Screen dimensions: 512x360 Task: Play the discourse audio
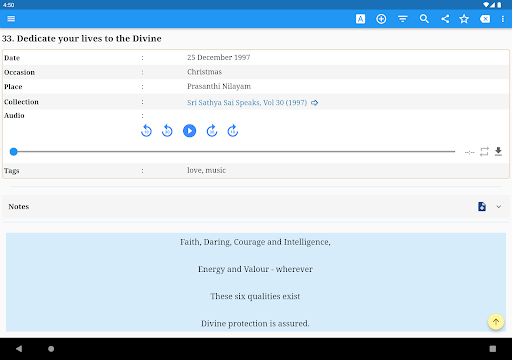(189, 131)
